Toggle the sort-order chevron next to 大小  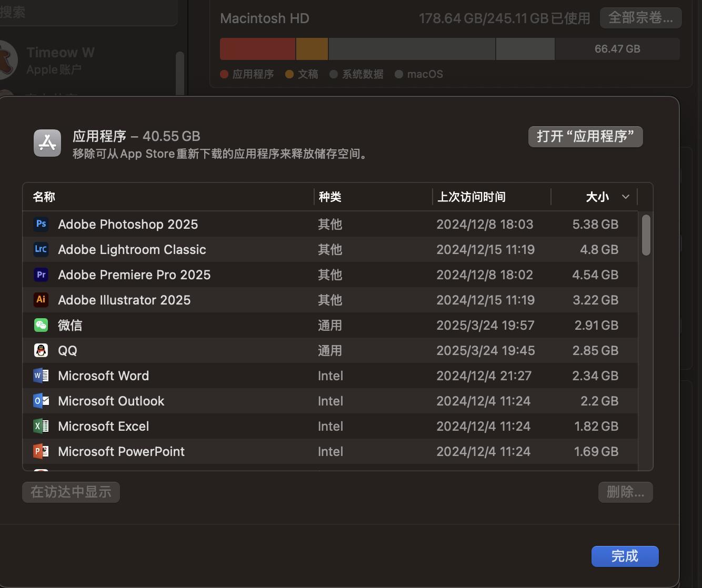coord(626,197)
